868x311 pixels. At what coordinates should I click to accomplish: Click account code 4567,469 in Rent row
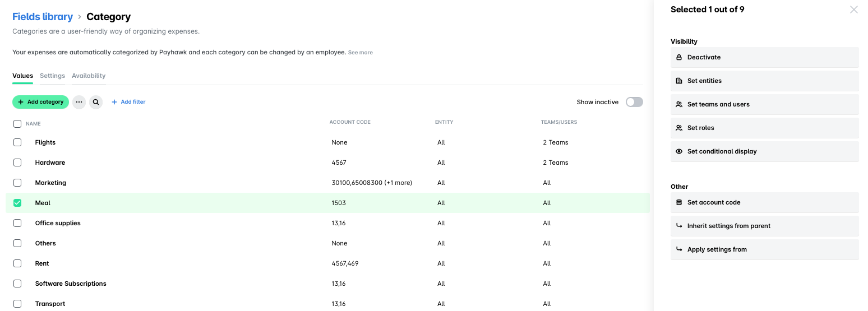pos(345,263)
